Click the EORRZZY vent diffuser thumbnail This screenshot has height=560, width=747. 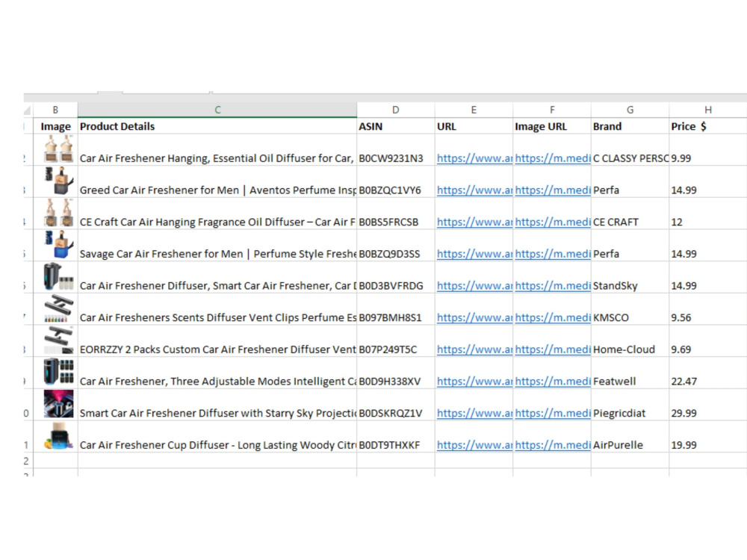click(58, 340)
